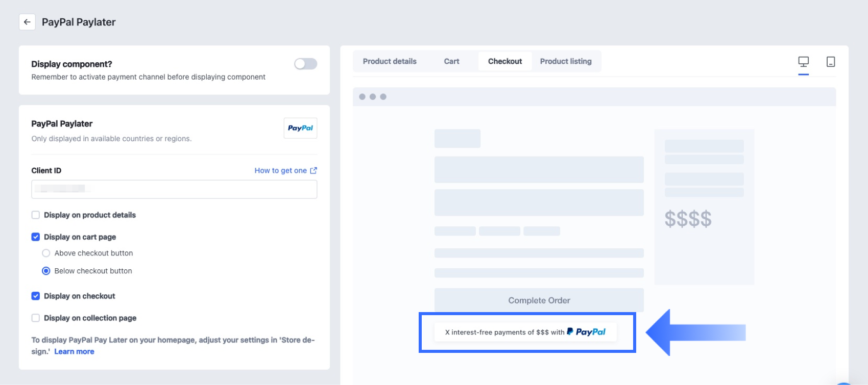Click the Complete Order preview button
The height and width of the screenshot is (385, 868).
(539, 300)
